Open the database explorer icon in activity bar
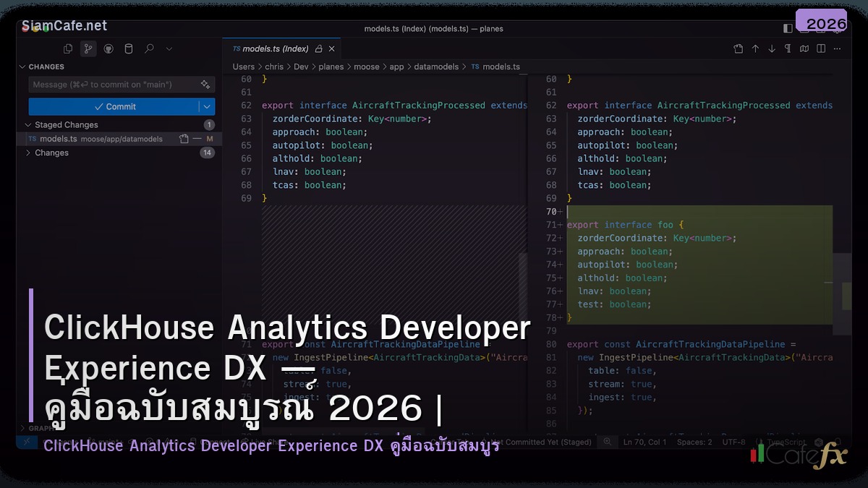Viewport: 868px width, 488px height. coord(128,48)
